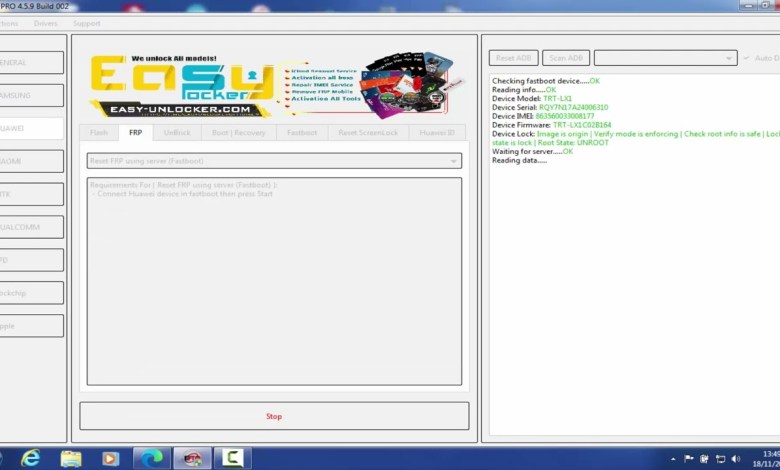The height and width of the screenshot is (470, 780).
Task: Open the Reset ScreenLock tab
Action: pyautogui.click(x=367, y=132)
